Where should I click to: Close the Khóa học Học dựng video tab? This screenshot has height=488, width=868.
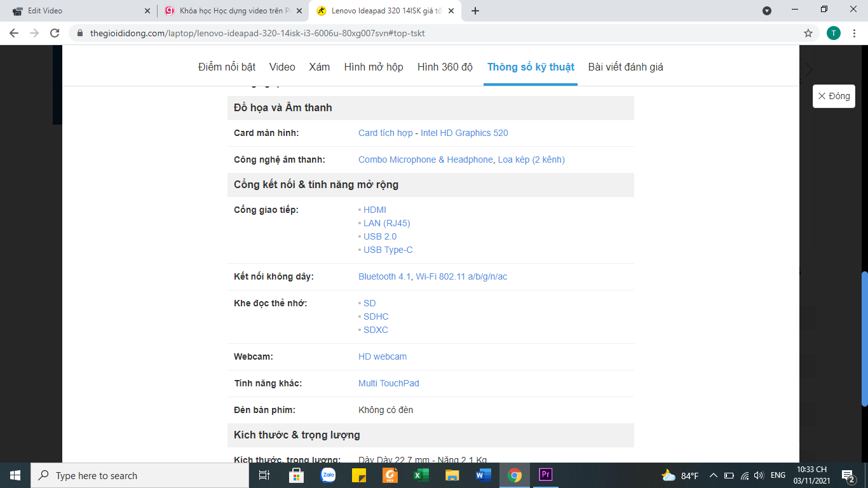coord(299,11)
